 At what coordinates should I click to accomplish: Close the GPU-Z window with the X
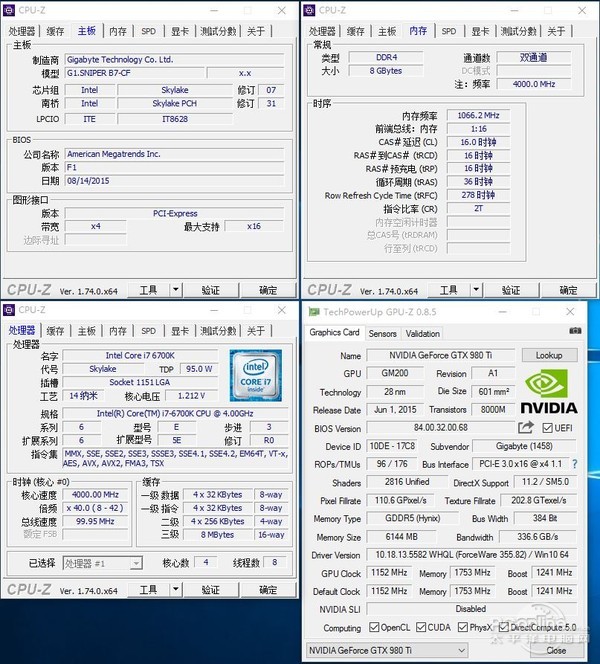coord(570,312)
